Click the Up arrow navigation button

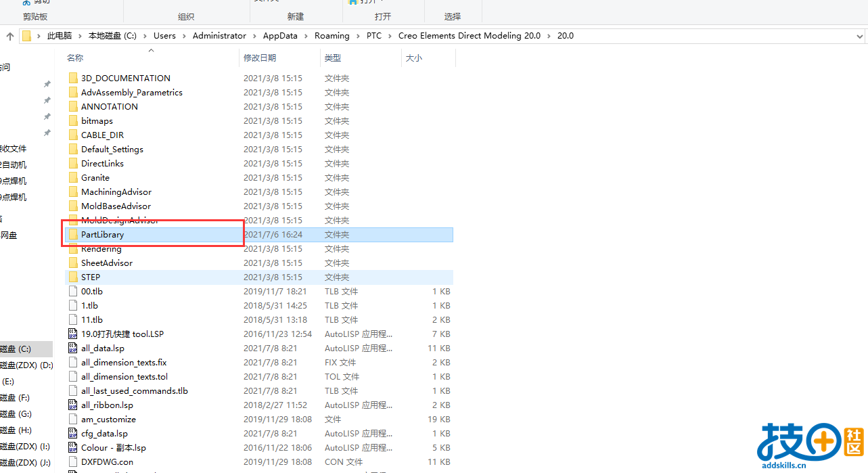10,36
